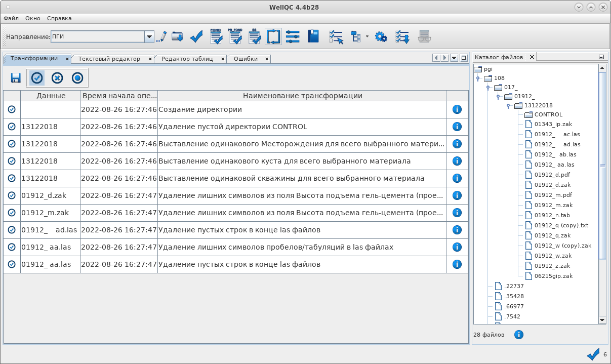Open the gears settings icon

click(x=381, y=36)
